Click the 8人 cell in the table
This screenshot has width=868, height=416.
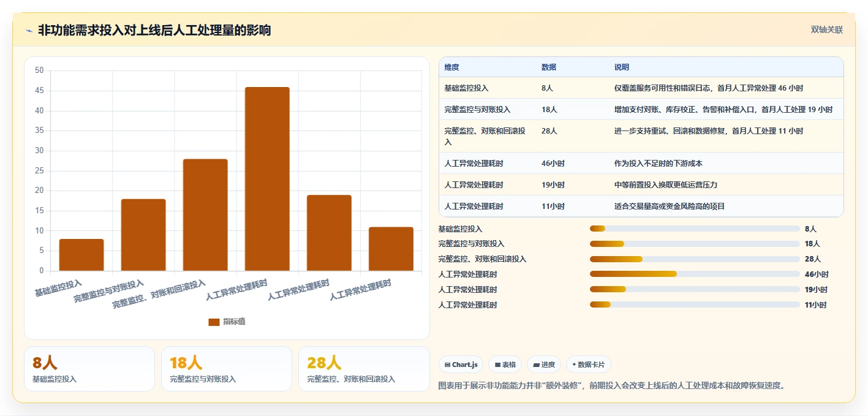click(x=547, y=88)
